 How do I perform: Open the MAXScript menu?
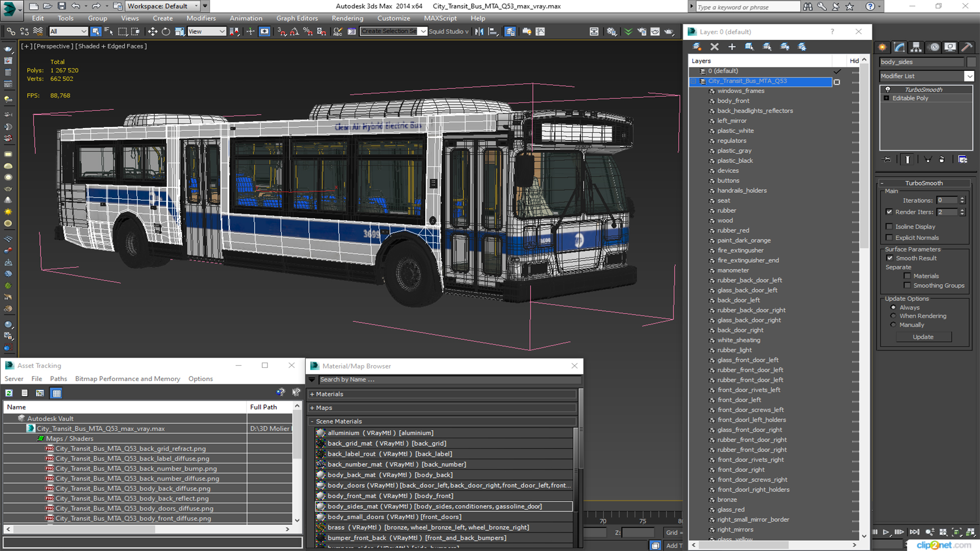pos(440,18)
